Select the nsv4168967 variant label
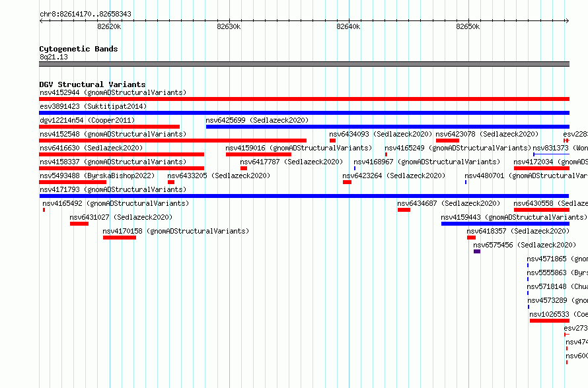This screenshot has height=388, width=588. [x=427, y=162]
